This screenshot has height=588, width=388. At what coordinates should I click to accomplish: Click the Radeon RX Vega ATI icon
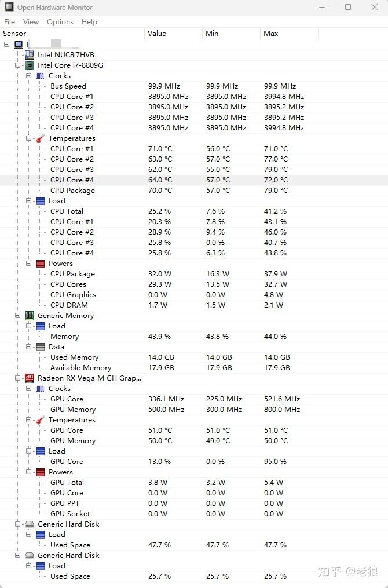tap(30, 378)
